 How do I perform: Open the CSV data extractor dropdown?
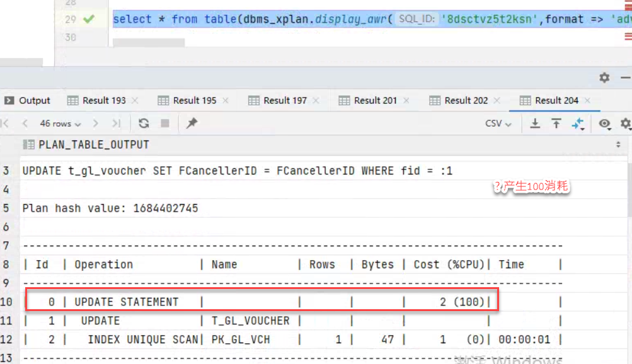coord(498,123)
